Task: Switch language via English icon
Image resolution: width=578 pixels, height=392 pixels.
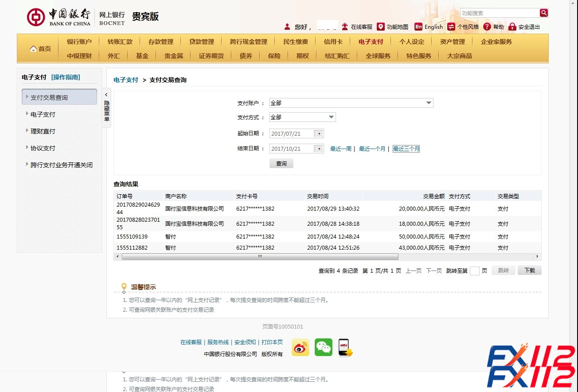Action: click(418, 27)
